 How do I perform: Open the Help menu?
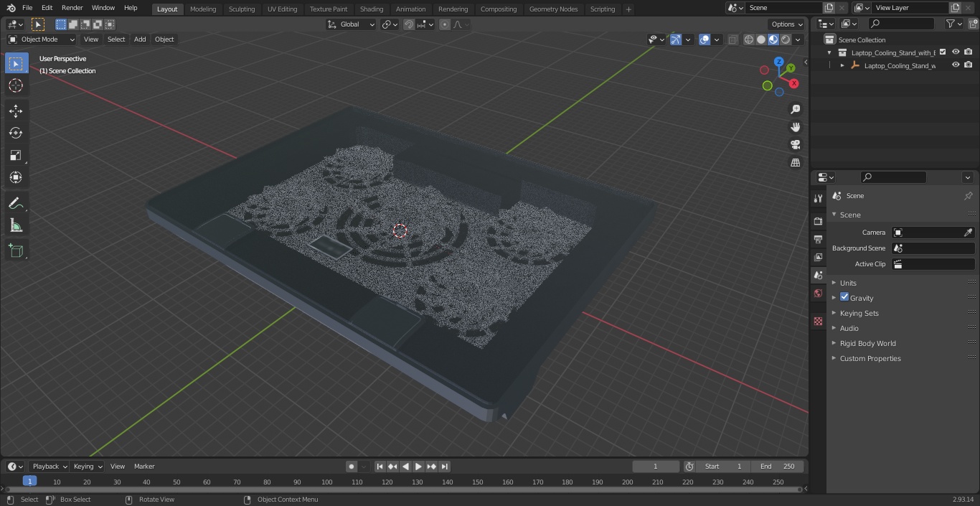coord(131,8)
